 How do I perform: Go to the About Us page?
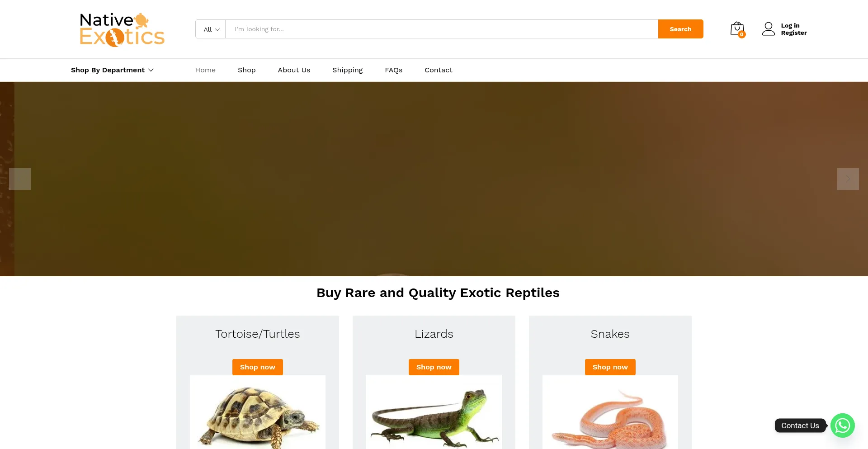point(294,70)
